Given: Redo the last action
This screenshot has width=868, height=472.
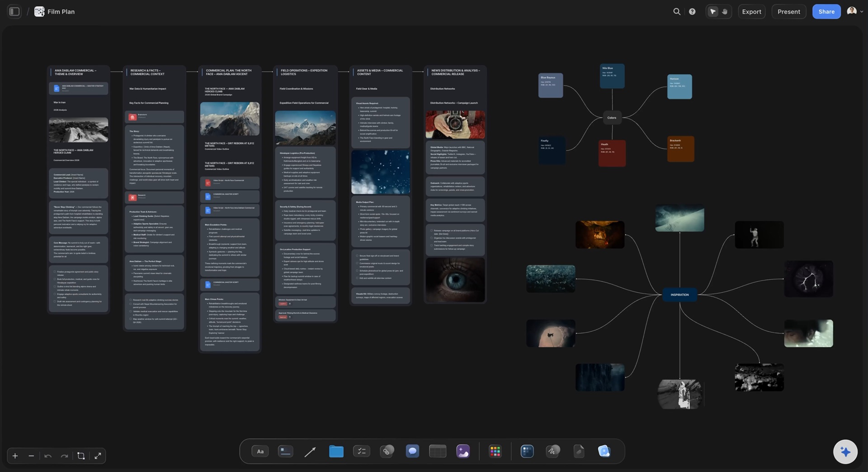Looking at the screenshot, I should [64, 456].
